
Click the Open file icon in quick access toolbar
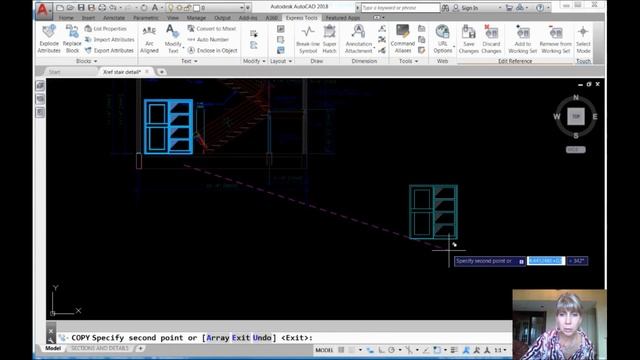[70, 8]
